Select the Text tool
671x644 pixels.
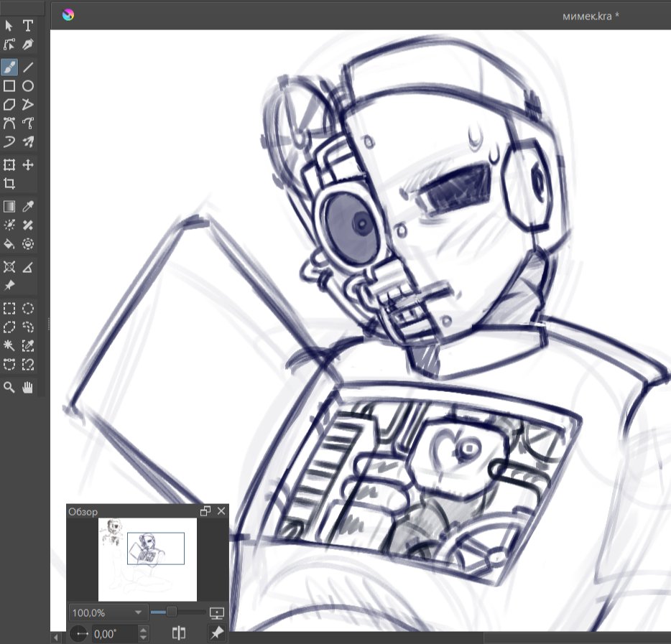click(28, 25)
